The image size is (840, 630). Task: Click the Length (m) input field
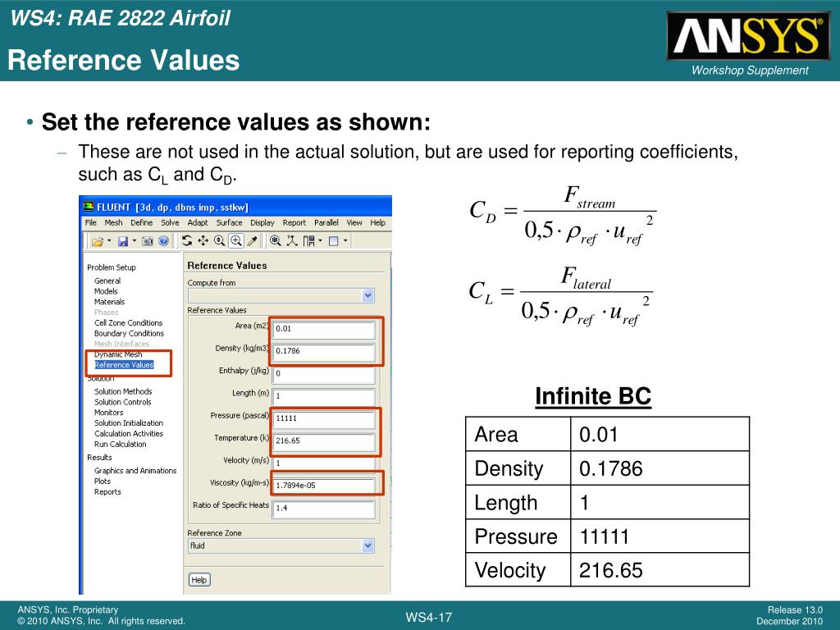point(323,396)
